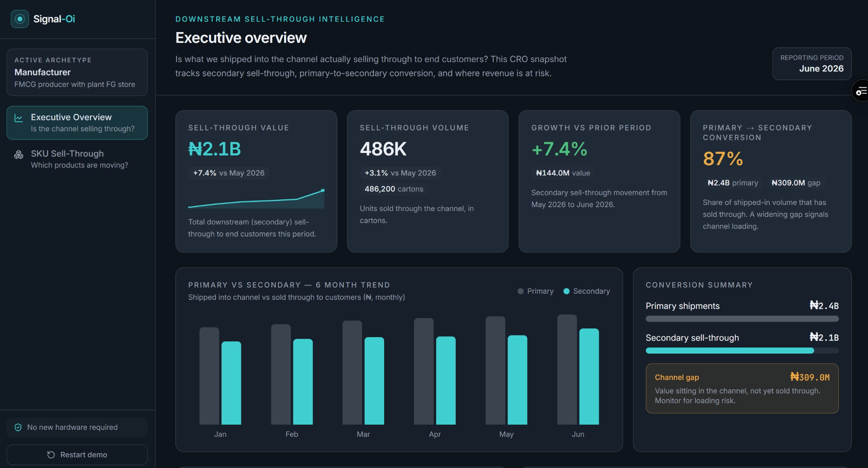The height and width of the screenshot is (468, 868).
Task: Click the 486K volume figure
Action: click(383, 149)
